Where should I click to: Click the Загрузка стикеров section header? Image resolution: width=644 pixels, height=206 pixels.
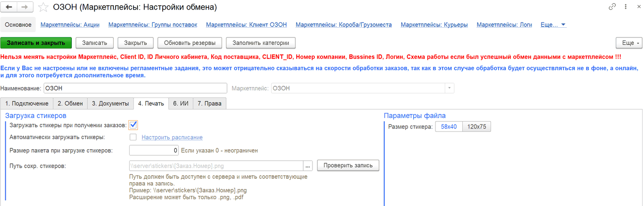tap(36, 116)
